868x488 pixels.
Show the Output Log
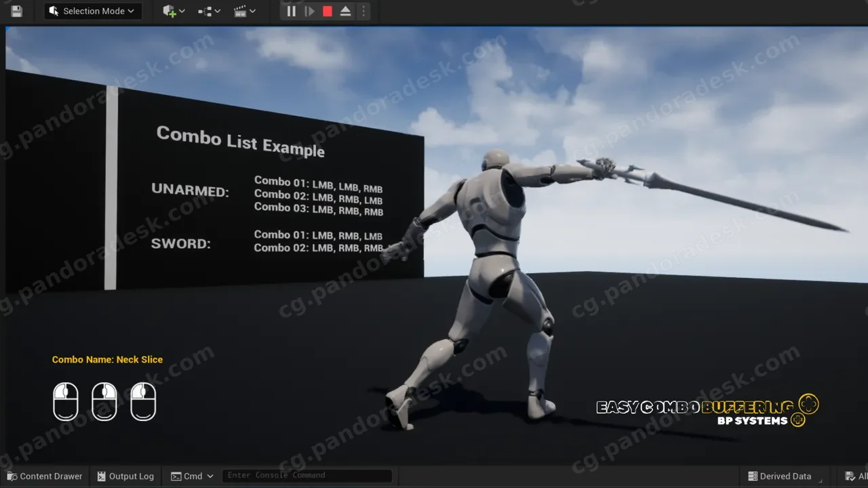point(125,476)
